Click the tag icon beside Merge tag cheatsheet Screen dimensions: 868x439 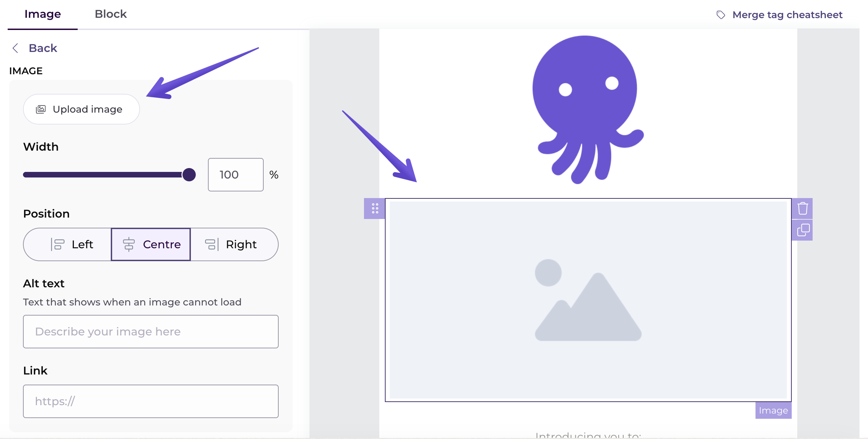[x=721, y=15]
